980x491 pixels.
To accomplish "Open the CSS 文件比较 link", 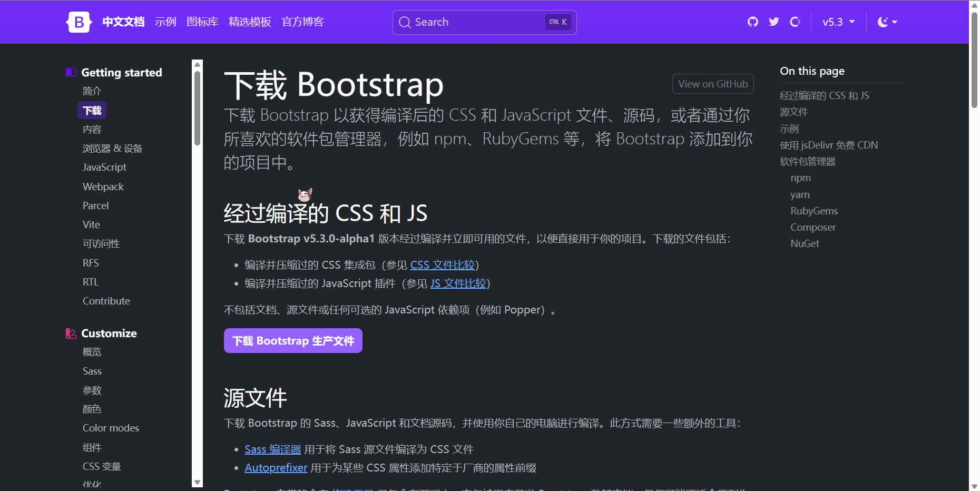I will [x=443, y=265].
